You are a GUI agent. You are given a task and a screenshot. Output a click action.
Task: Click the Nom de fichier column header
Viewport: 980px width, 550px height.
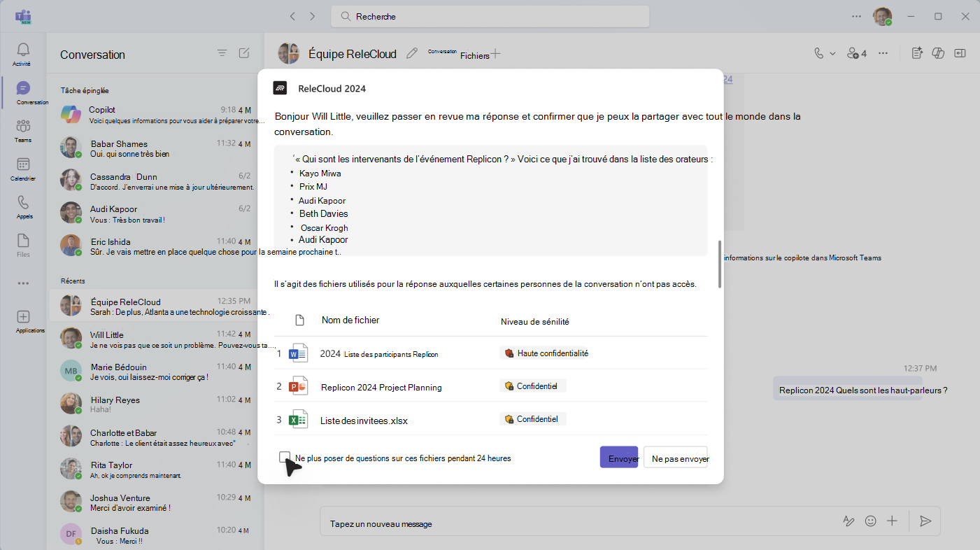point(350,320)
